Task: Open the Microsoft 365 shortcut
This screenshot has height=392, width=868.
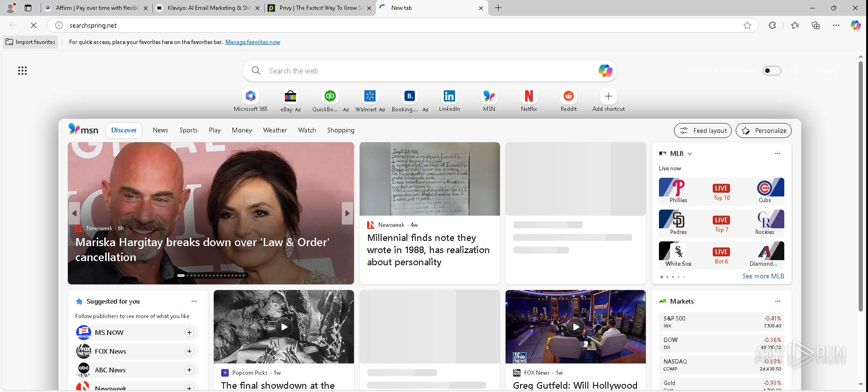Action: point(251,100)
